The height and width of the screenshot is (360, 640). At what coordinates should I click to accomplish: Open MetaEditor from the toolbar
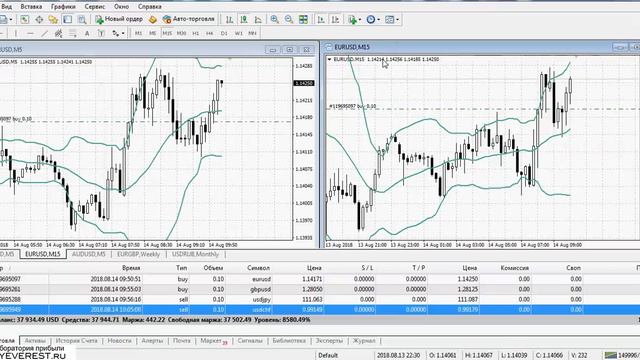pyautogui.click(x=153, y=19)
